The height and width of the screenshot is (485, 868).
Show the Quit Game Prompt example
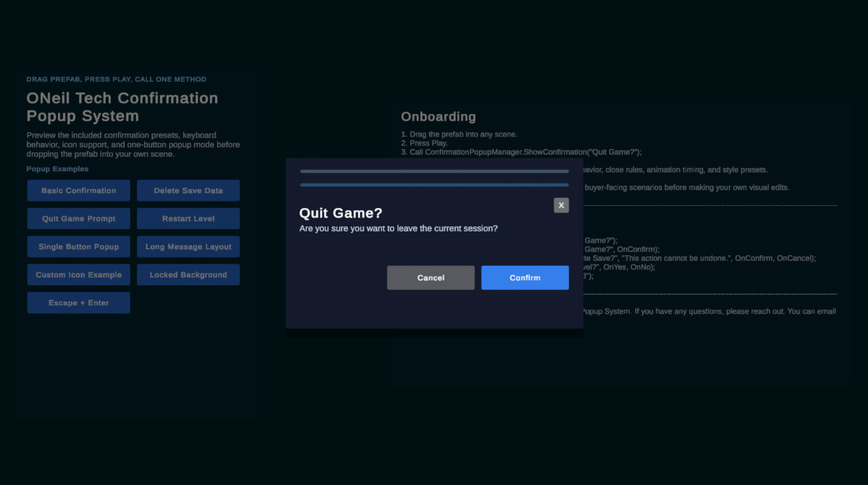click(x=79, y=218)
